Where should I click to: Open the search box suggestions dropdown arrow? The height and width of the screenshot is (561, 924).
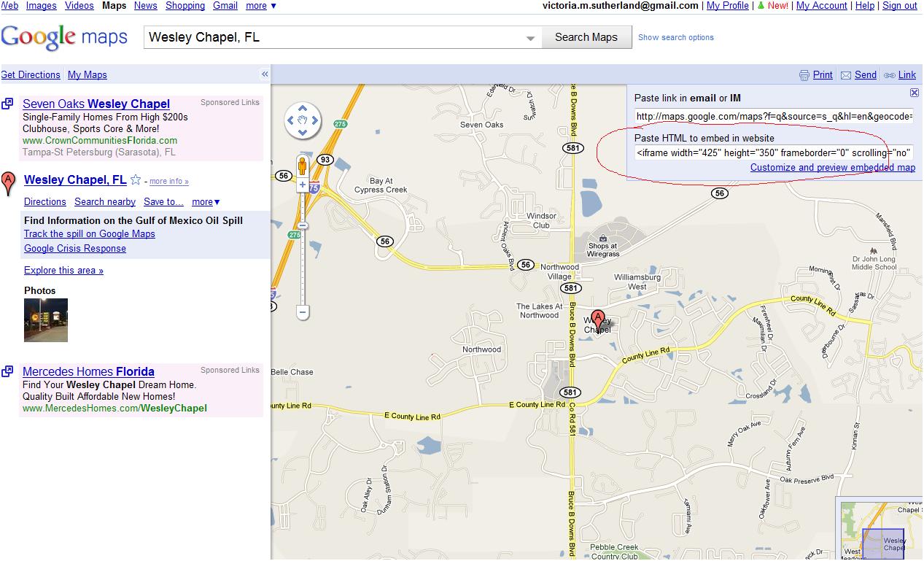[531, 38]
